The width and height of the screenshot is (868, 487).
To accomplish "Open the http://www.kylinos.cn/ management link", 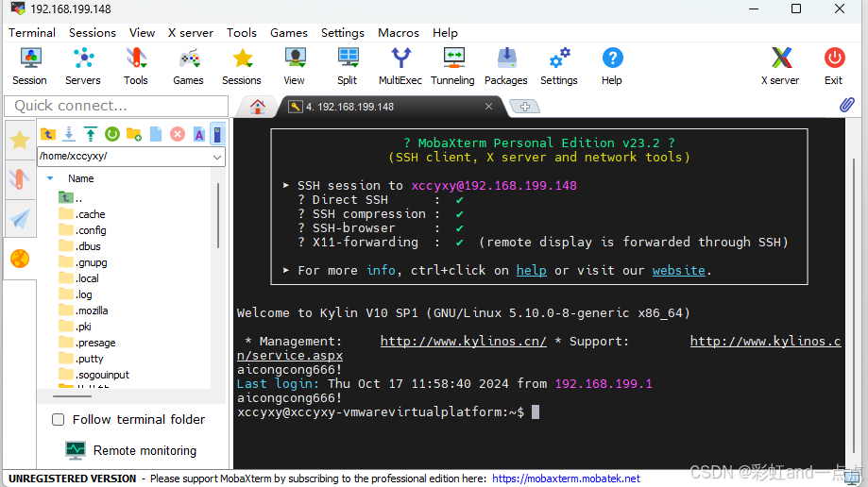I will coord(464,342).
